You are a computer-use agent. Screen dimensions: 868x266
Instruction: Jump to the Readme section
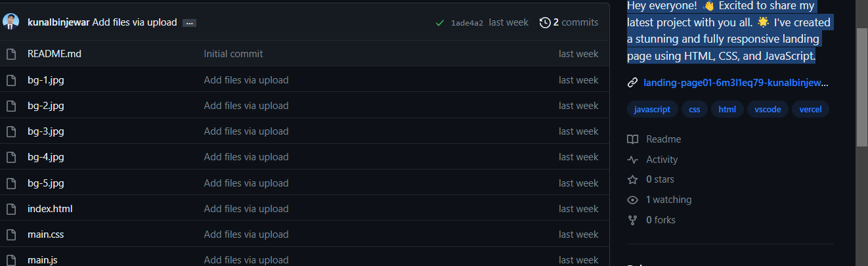click(x=663, y=139)
